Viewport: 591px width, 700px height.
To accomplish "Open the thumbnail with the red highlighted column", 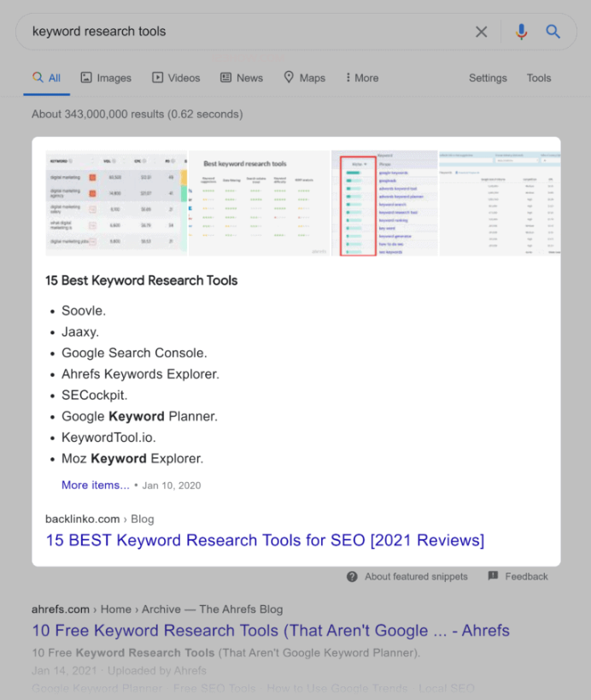I will point(384,203).
